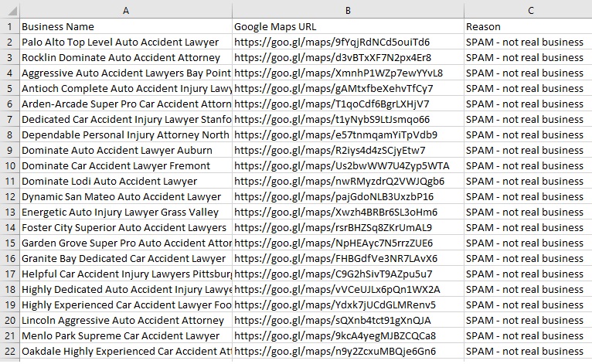Select cell Energetic Auto Injury Lawyer Grass Valley
Screen dimensions: 592x364
tap(126, 213)
